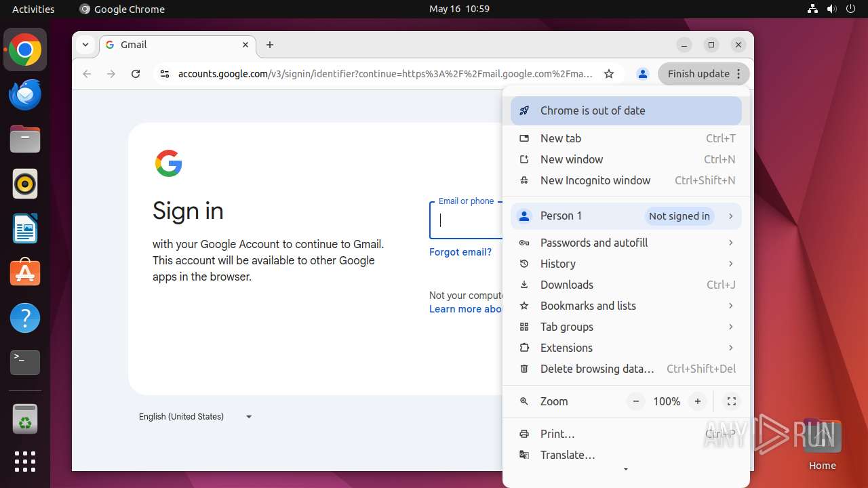Screen dimensions: 868x488
Task: Open the Files manager dock icon
Action: 25,140
